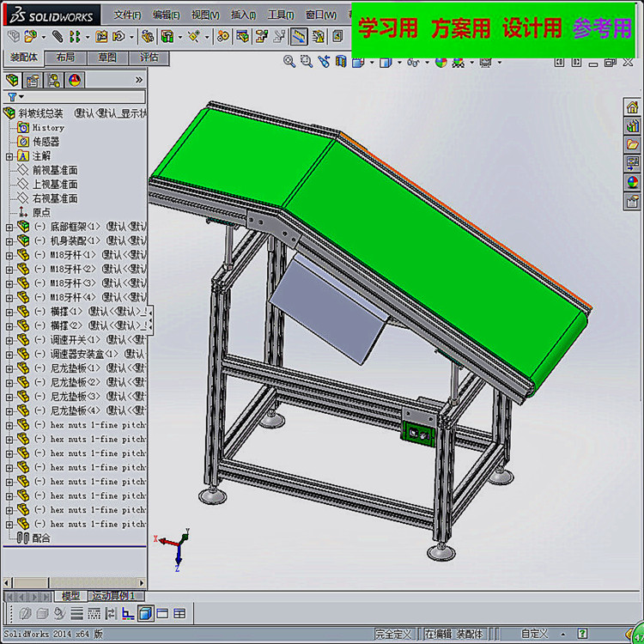Switch to the 模型 bottom tab

click(x=70, y=596)
